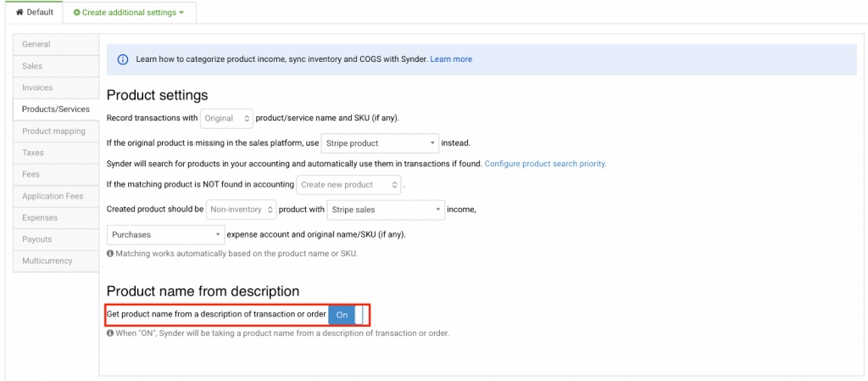
Task: Click info icon beside matching works note
Action: 110,254
